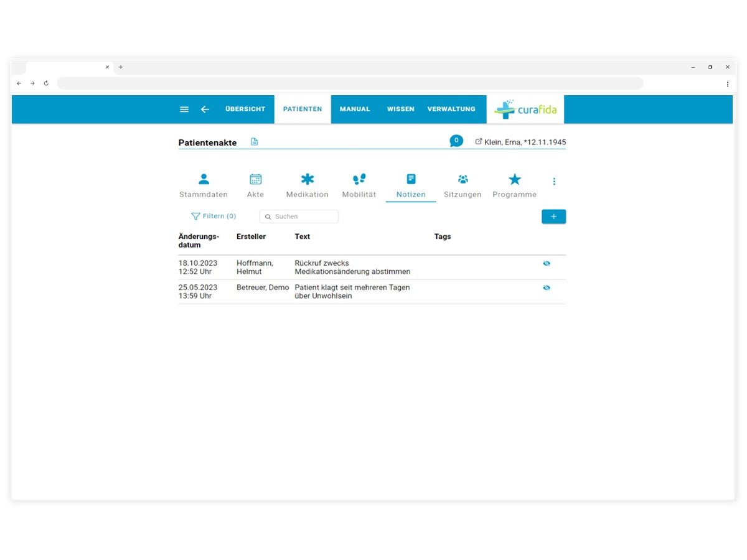
Task: Open patient link Klein, Erna
Action: point(525,142)
